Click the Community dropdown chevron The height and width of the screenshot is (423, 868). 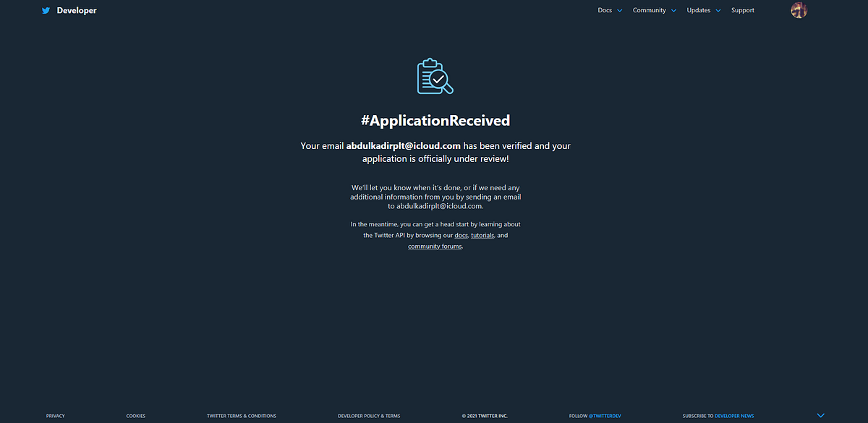[673, 10]
